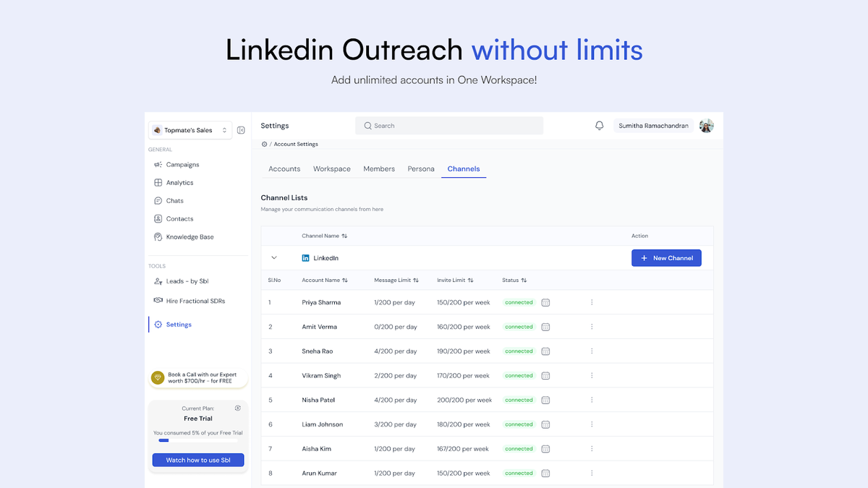Click the notification bell icon
This screenshot has height=488, width=868.
point(599,125)
